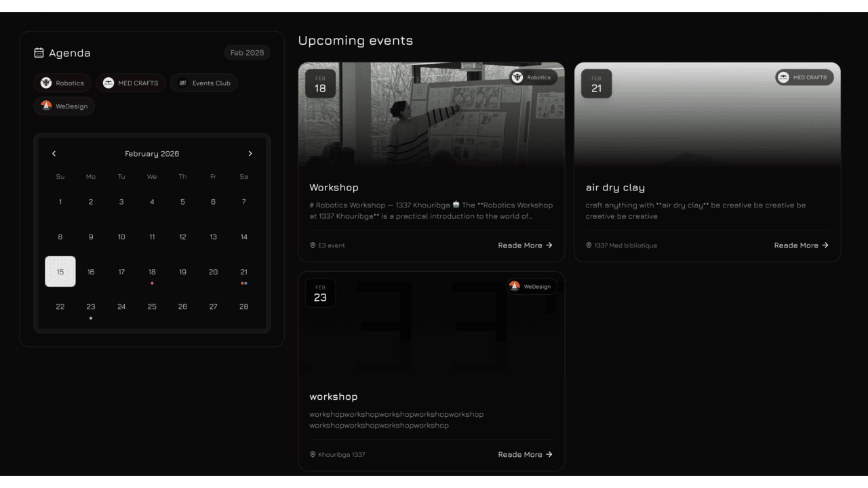The image size is (868, 488).
Task: Click the WeDesign logo in filters
Action: (46, 106)
